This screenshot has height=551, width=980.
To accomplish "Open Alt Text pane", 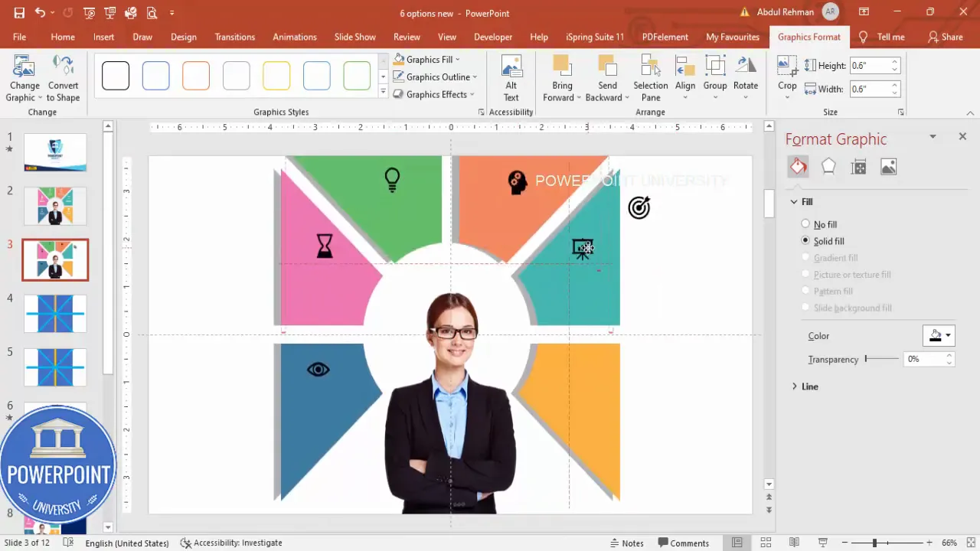I will pos(511,78).
